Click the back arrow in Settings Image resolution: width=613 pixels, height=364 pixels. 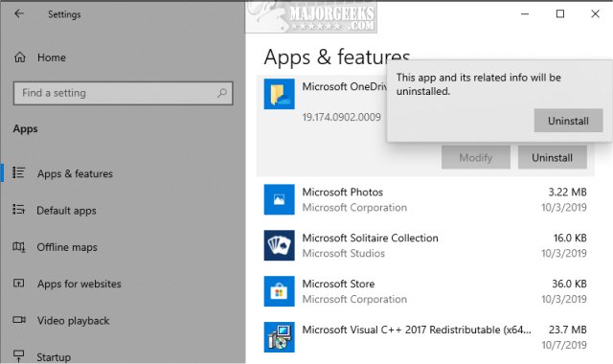point(19,13)
